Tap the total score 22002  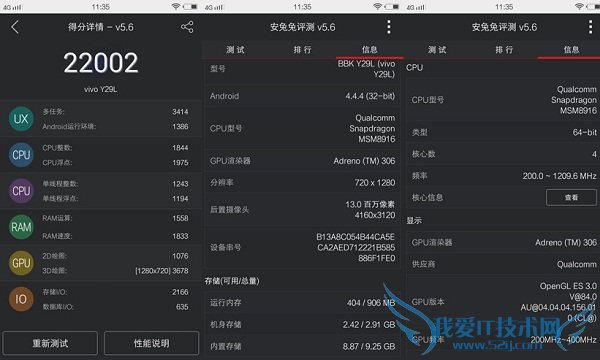[101, 63]
